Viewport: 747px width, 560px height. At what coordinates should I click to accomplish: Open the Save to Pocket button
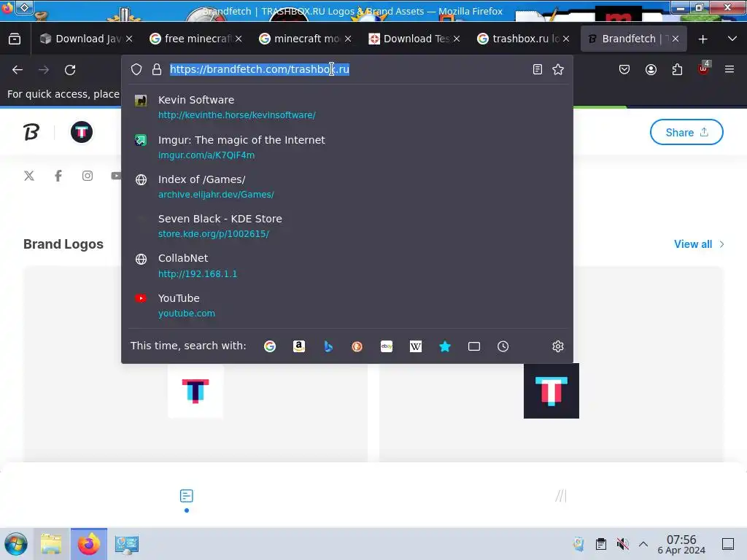(x=624, y=70)
